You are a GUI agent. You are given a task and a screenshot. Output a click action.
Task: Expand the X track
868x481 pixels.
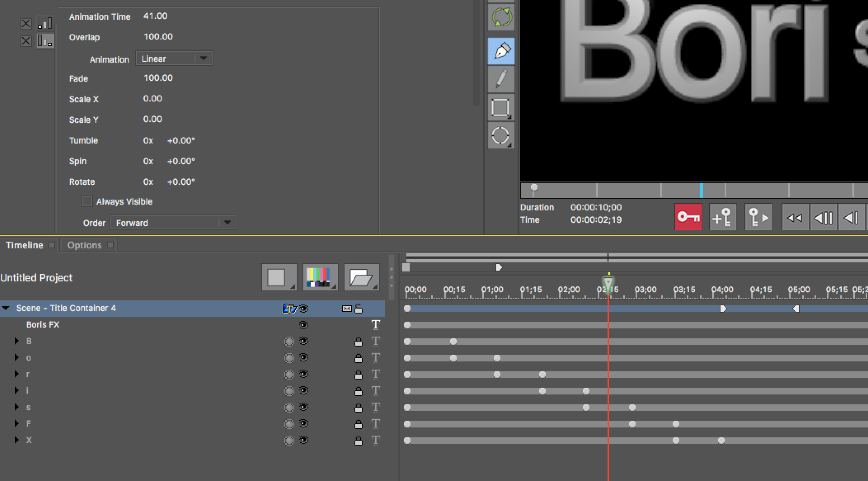tap(16, 440)
